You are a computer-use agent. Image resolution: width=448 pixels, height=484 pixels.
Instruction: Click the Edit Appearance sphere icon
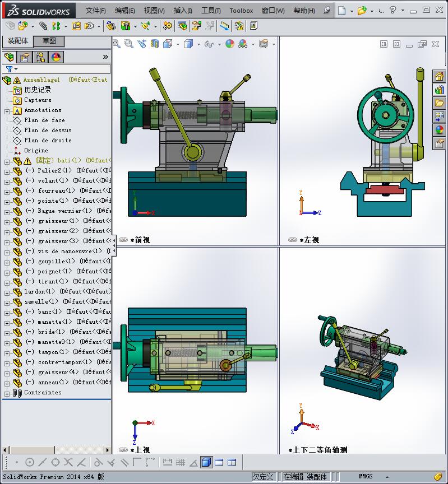230,44
